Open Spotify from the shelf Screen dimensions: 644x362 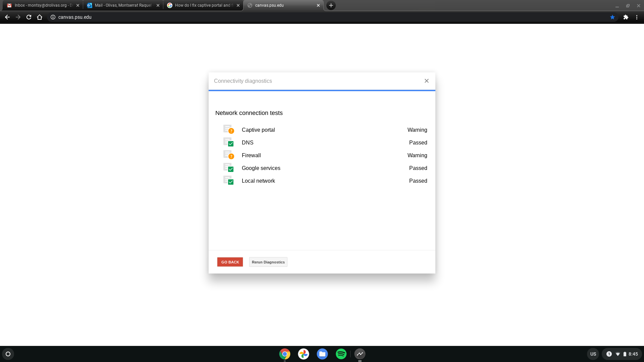pos(341,354)
